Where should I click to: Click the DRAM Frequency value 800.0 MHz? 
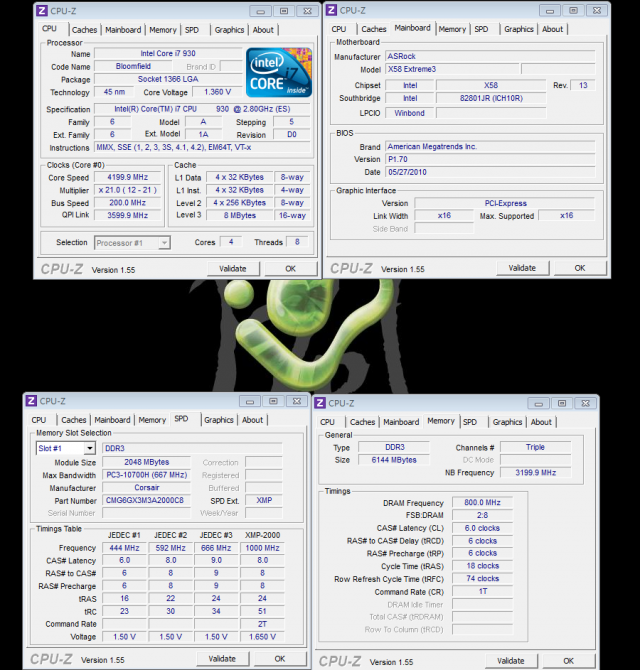pyautogui.click(x=482, y=502)
